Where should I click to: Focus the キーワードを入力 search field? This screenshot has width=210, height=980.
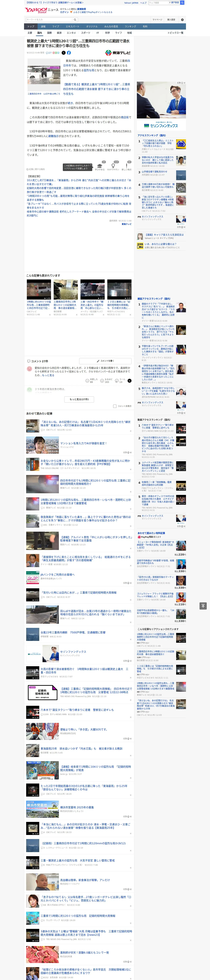49,19
